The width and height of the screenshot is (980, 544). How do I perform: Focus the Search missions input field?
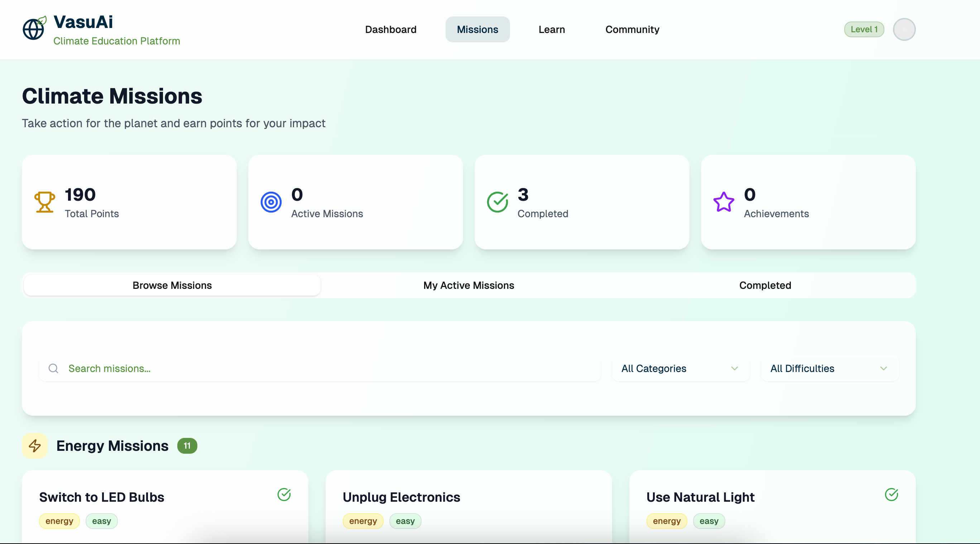[x=327, y=368]
